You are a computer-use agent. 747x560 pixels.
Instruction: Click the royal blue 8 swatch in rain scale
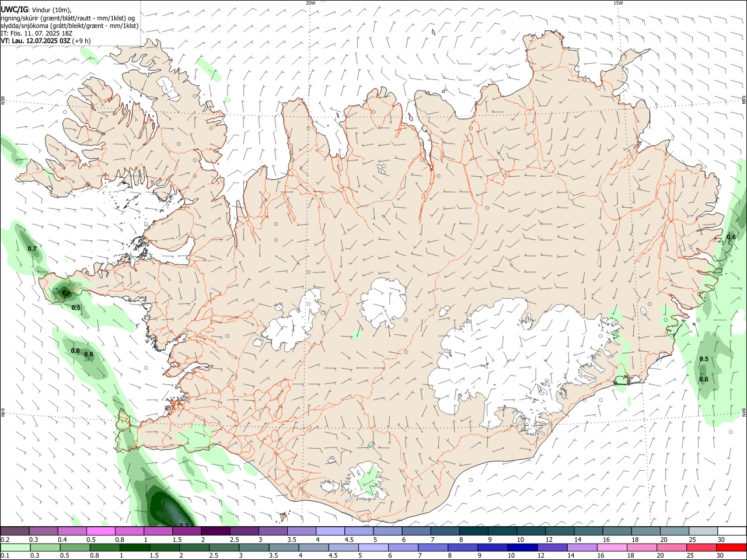pyautogui.click(x=463, y=547)
